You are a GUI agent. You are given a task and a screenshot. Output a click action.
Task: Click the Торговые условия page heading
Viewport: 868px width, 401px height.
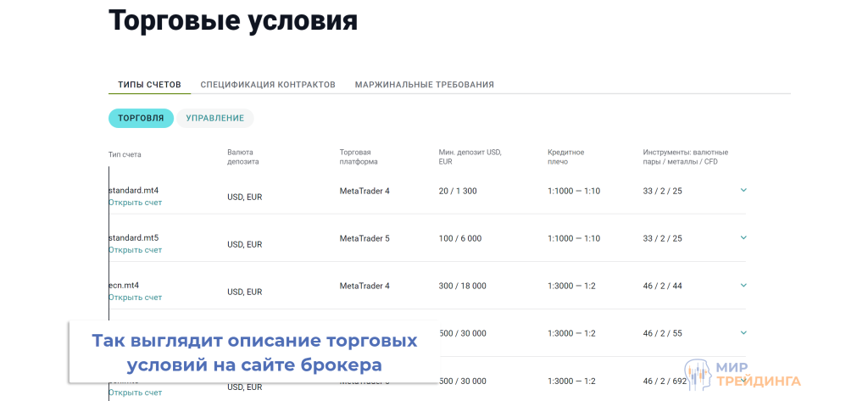click(x=233, y=21)
